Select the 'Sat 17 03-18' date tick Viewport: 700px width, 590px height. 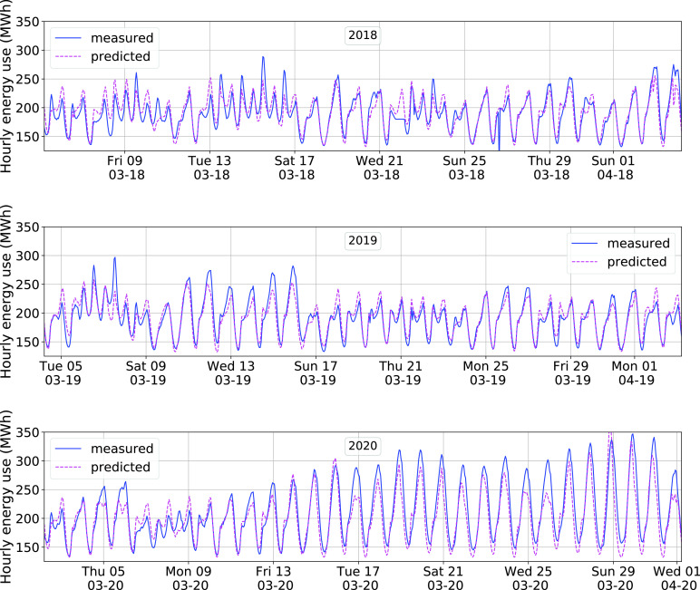(x=296, y=167)
